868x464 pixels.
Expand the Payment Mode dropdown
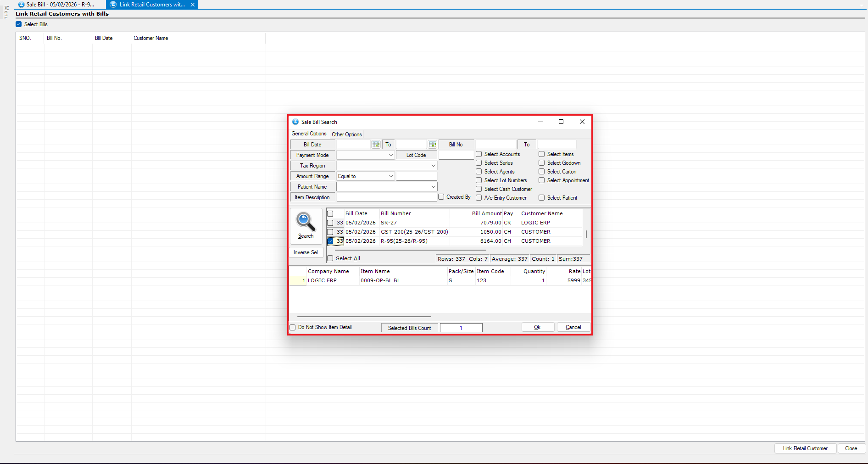coord(390,155)
